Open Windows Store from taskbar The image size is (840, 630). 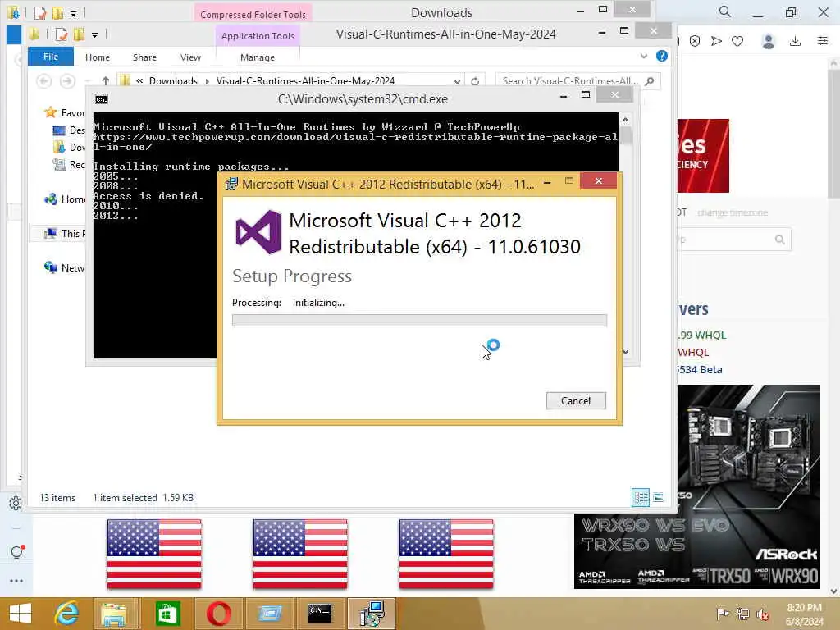(167, 614)
